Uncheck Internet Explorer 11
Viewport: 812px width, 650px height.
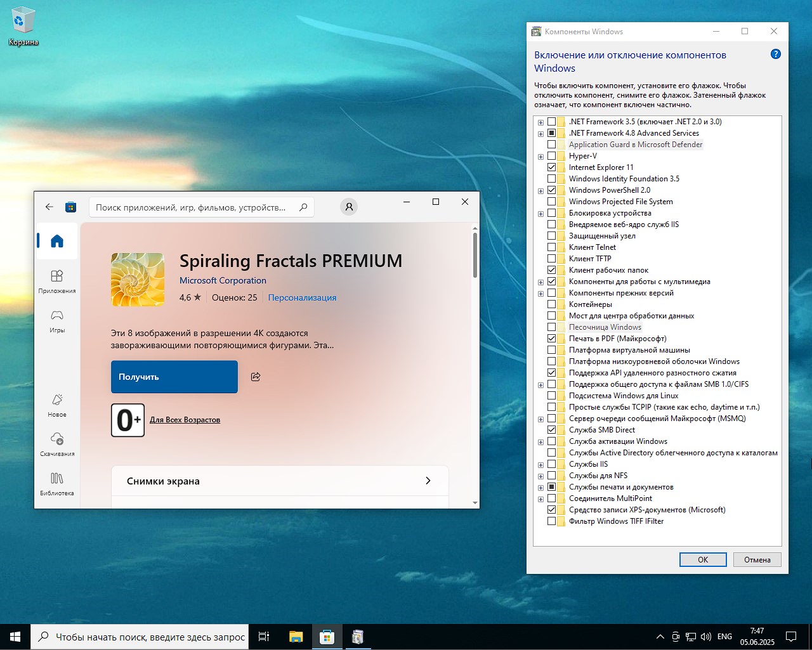(551, 167)
